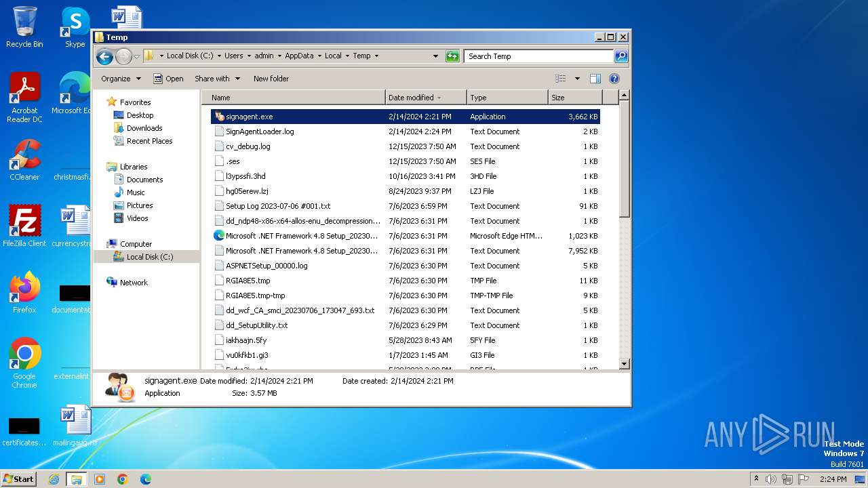Viewport: 868px width, 488px height.
Task: Open the Start menu
Action: point(19,479)
